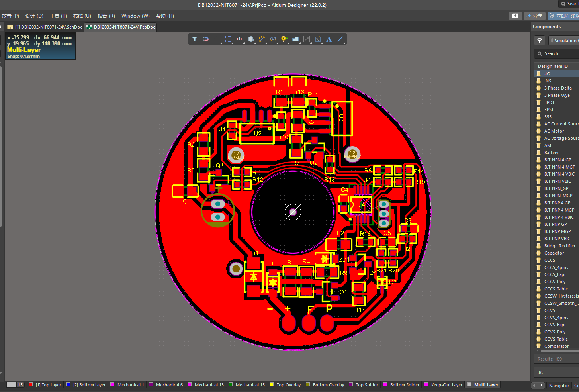
Task: Open the Window (W) menu
Action: [x=135, y=16]
